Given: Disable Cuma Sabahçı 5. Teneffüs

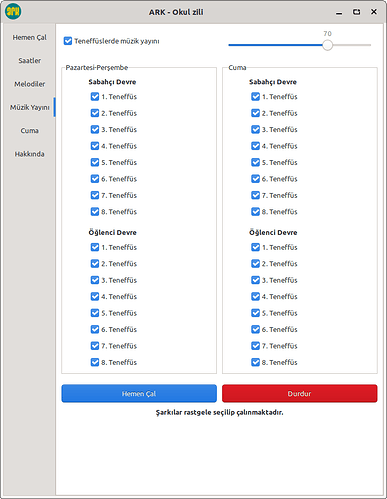Looking at the screenshot, I should pyautogui.click(x=256, y=162).
